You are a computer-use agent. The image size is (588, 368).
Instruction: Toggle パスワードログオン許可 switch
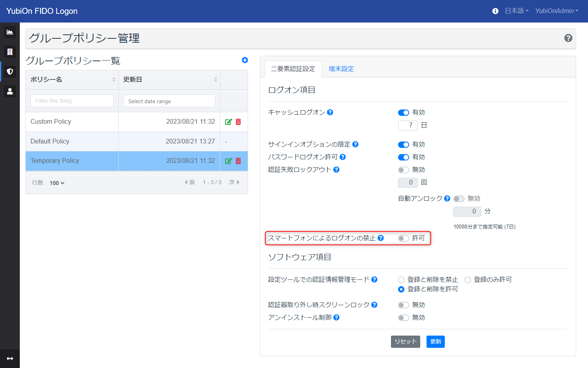point(404,157)
